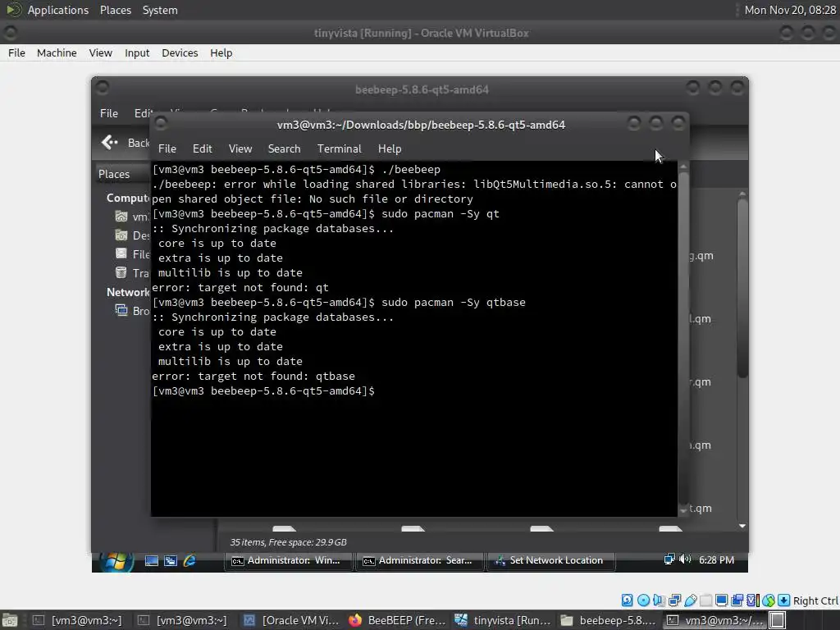Switch to Administrator: Win... Vista taskbar button
The image size is (840, 630).
coord(288,560)
